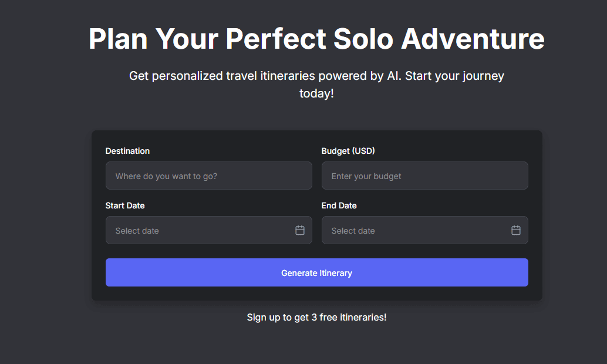Click the word "Adventure" in the heading
The width and height of the screenshot is (607, 364).
(473, 39)
